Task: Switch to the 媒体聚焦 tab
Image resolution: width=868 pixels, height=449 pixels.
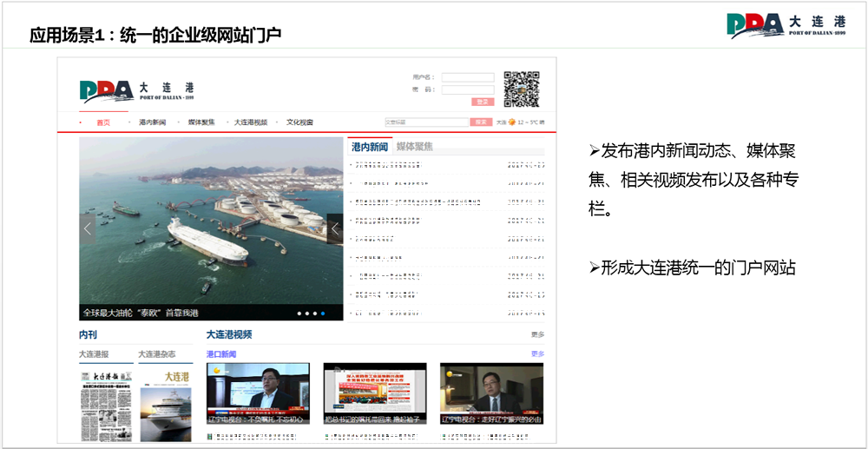Action: [x=415, y=147]
